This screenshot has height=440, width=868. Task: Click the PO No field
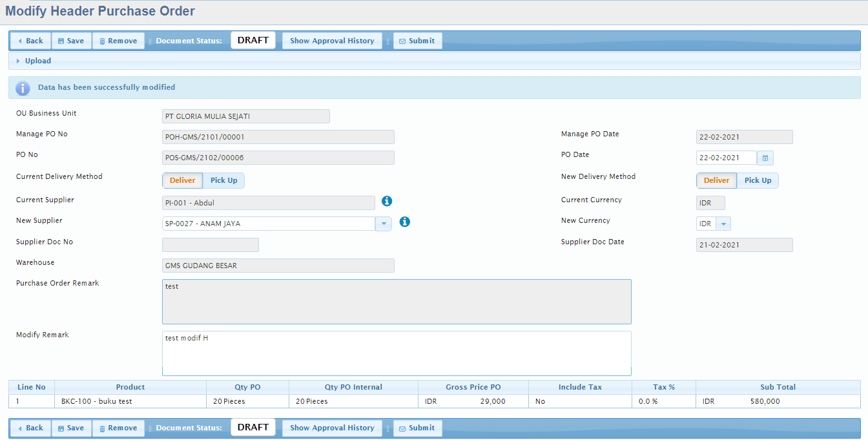click(278, 158)
